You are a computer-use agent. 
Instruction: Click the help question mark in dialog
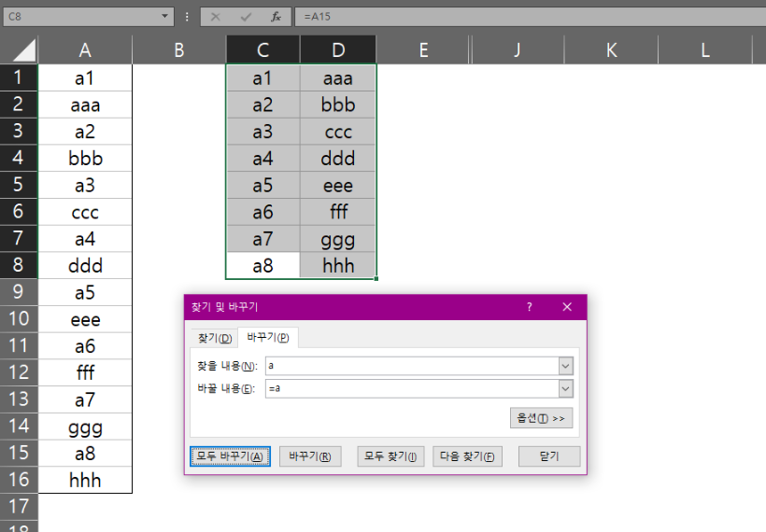pyautogui.click(x=529, y=307)
